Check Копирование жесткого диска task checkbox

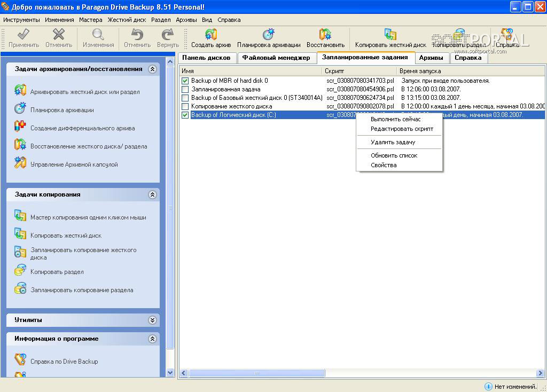coord(185,106)
